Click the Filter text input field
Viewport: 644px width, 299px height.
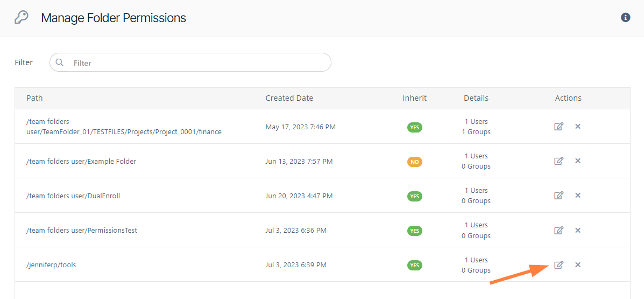point(199,63)
